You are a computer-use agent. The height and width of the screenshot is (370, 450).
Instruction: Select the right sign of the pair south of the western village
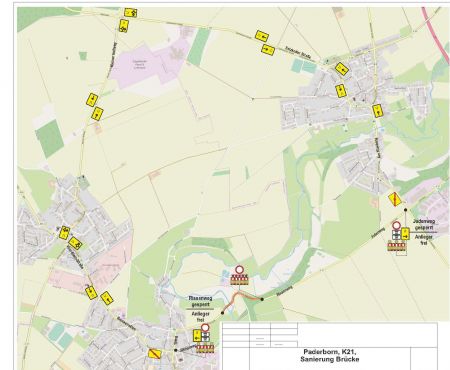click(x=107, y=298)
